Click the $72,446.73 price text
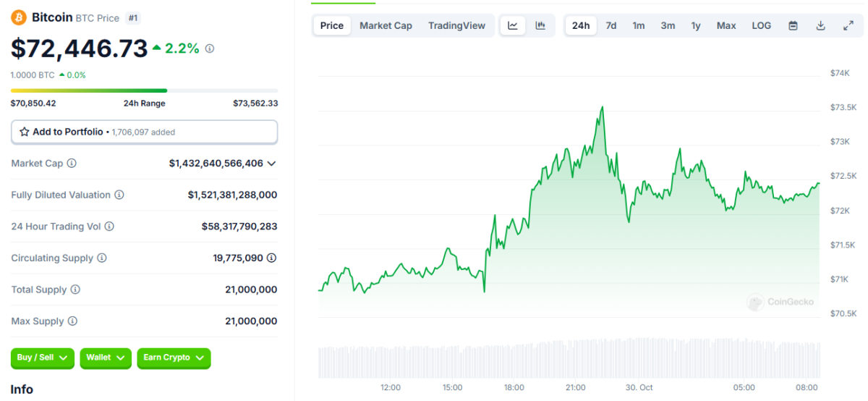The image size is (868, 401). tap(79, 48)
